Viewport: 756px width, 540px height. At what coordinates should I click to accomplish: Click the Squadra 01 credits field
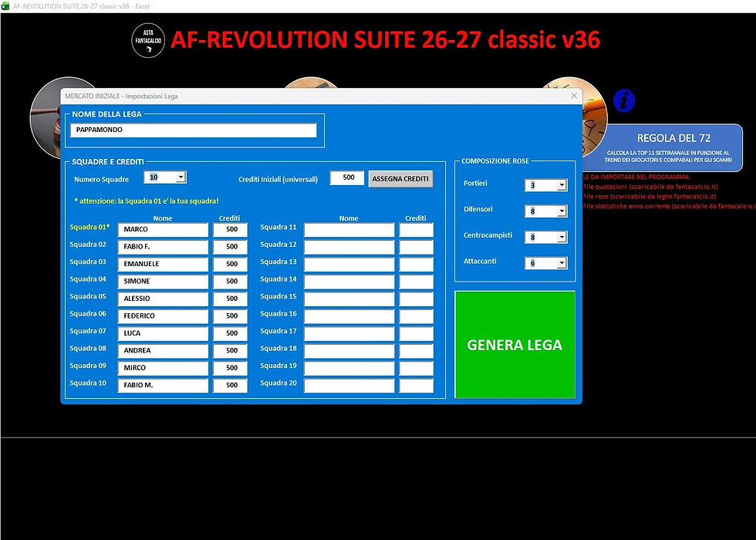(x=231, y=230)
